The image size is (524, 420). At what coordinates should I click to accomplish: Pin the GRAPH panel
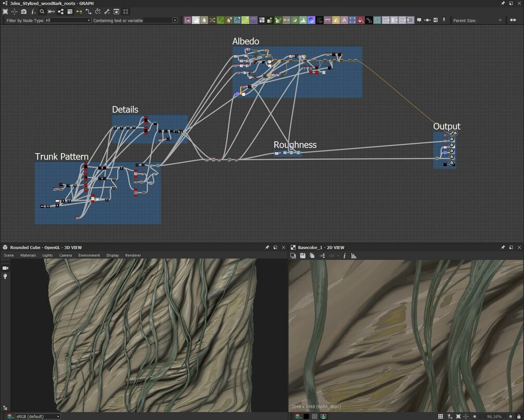(503, 3)
